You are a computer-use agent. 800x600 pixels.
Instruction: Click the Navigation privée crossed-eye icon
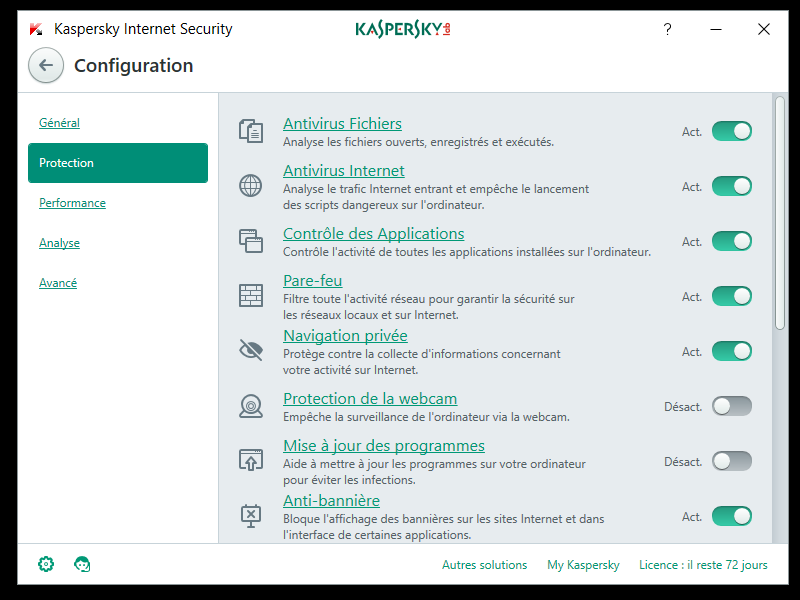tap(251, 351)
